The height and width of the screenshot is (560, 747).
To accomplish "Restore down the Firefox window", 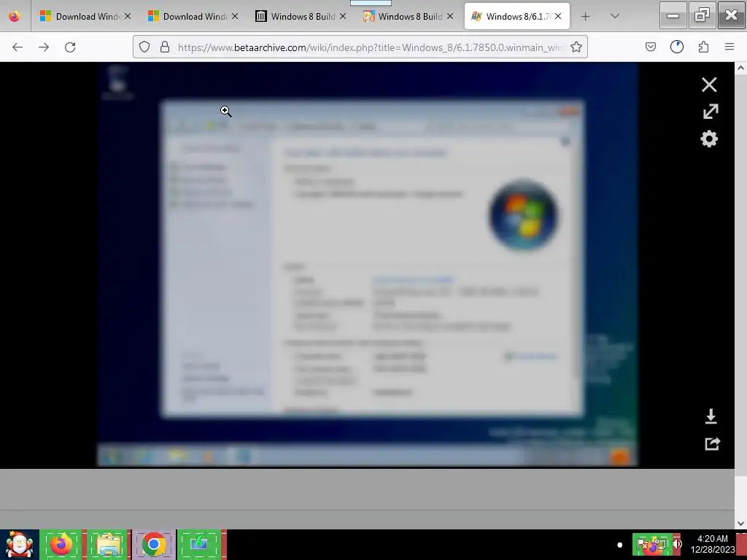I will (x=702, y=16).
